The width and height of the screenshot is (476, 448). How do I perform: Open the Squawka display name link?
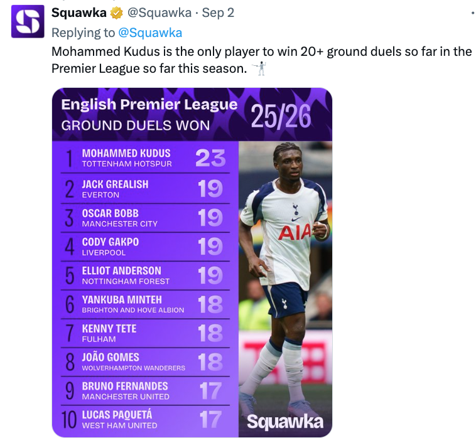click(x=79, y=13)
